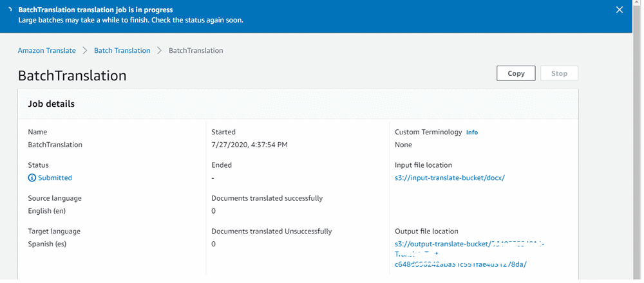Viewport: 644px width, 283px height.
Task: Click the banner title about job in progress
Action: (96, 10)
